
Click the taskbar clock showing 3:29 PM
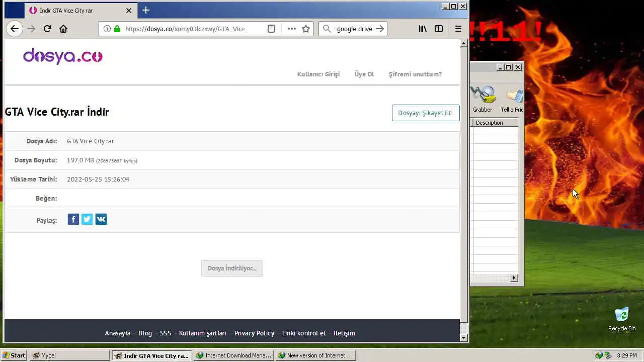(x=626, y=355)
